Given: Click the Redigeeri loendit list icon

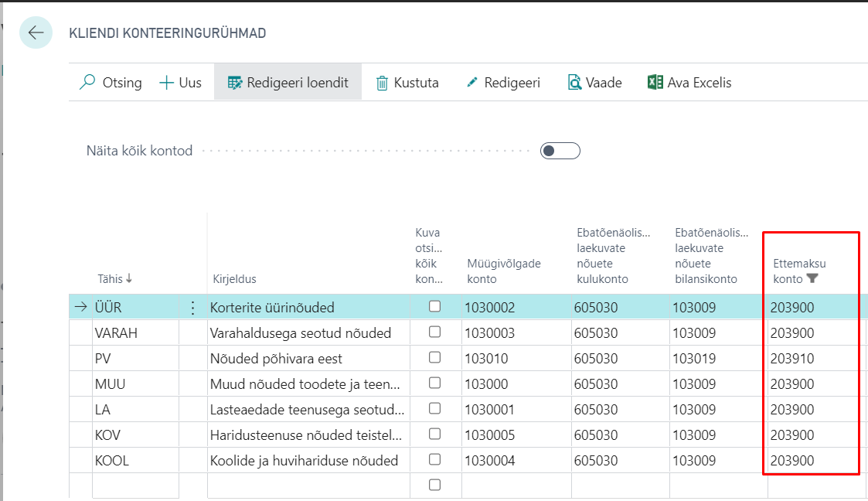Looking at the screenshot, I should (x=234, y=83).
